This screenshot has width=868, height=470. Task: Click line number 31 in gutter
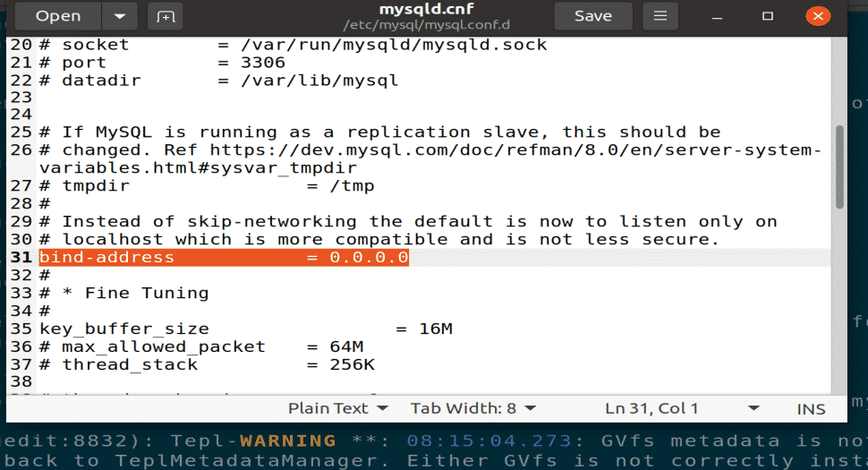pyautogui.click(x=21, y=258)
